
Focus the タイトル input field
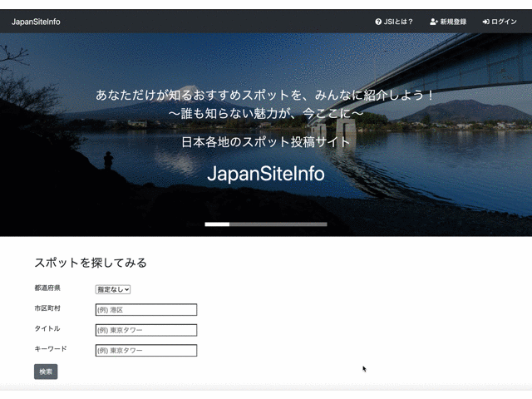point(146,330)
